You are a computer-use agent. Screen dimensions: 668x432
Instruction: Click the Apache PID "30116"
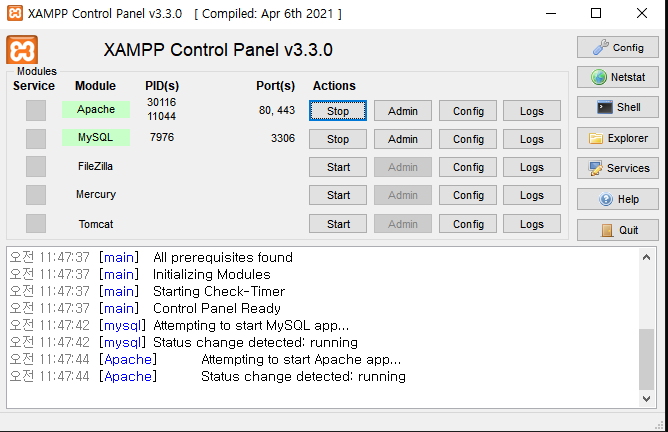pos(161,102)
